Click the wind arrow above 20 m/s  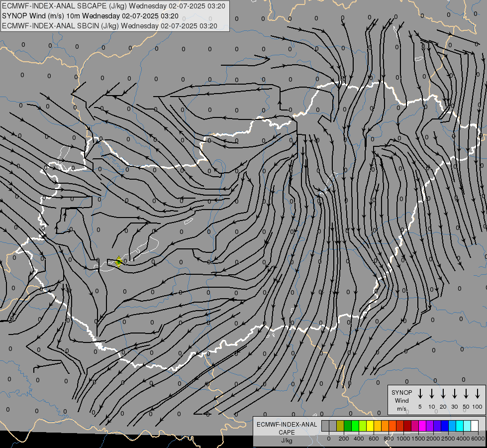coord(443,394)
